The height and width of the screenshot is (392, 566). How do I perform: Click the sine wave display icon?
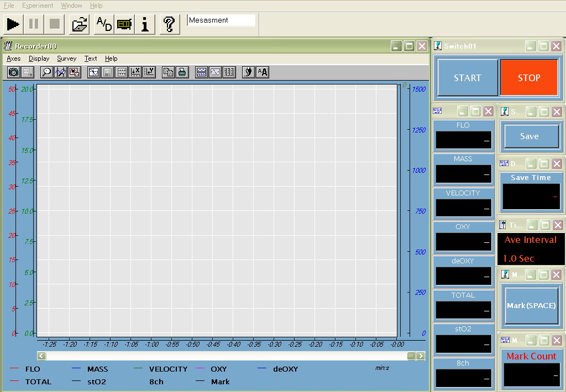94,72
